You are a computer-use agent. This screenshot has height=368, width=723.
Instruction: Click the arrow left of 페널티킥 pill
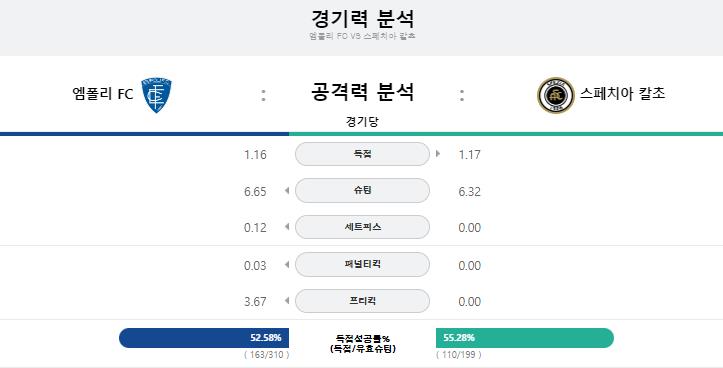point(287,264)
